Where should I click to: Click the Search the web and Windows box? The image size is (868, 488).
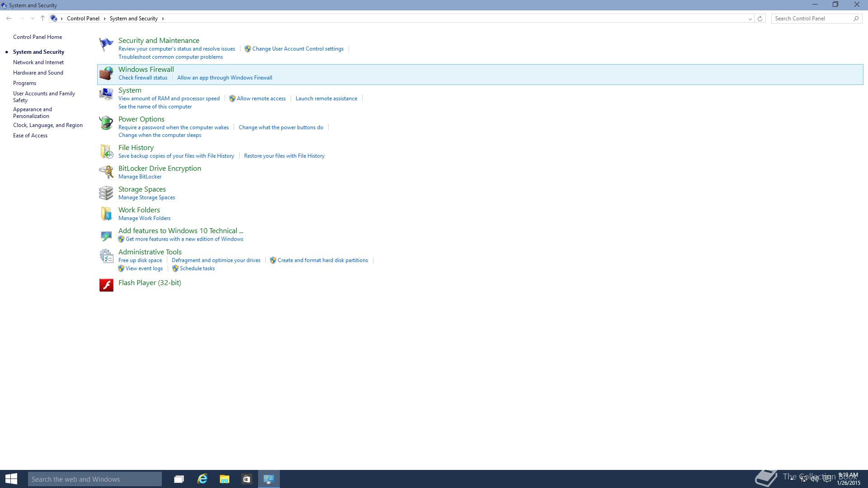[95, 479]
